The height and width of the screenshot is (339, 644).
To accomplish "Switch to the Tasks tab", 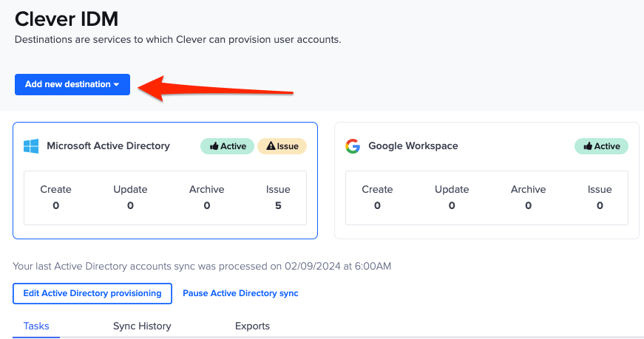I will 36,326.
